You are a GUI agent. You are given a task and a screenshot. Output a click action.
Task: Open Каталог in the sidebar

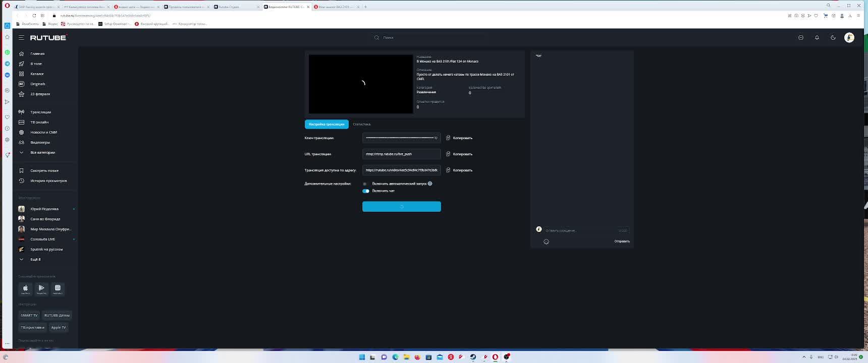tap(37, 74)
